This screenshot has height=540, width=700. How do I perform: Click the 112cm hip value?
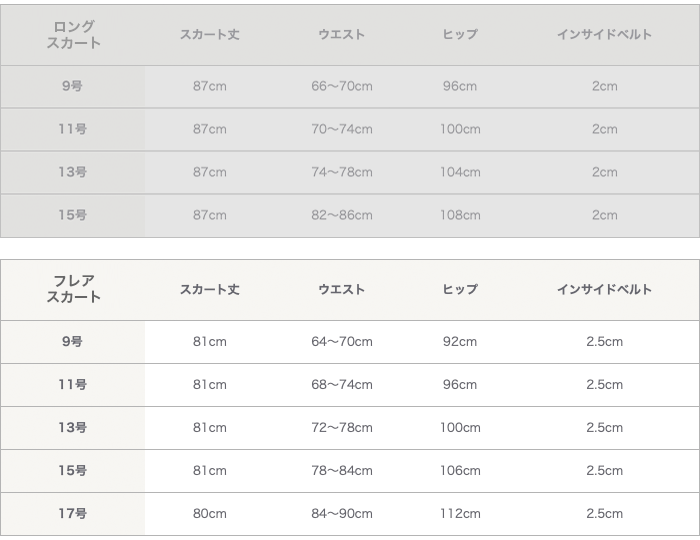point(460,514)
